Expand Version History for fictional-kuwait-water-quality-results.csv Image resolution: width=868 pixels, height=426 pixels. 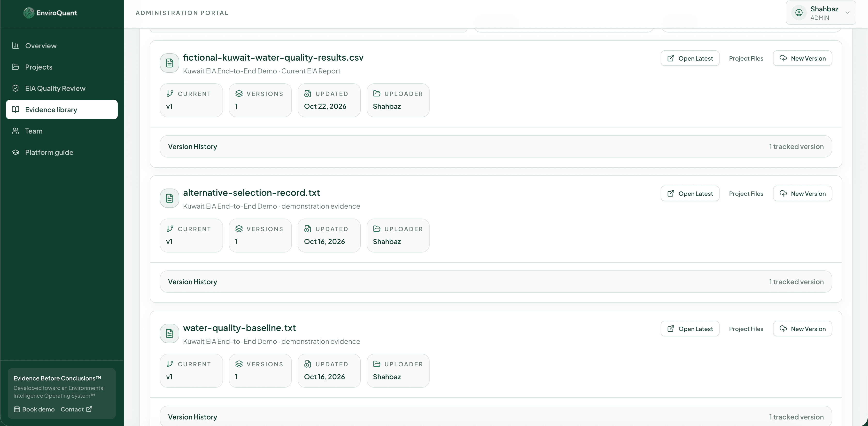pos(496,147)
